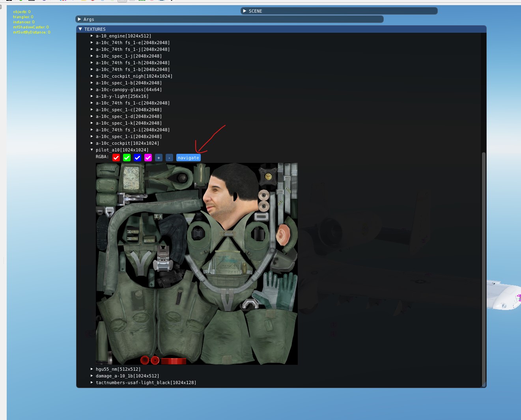Expand the SCENE panel header
Image resolution: width=521 pixels, height=420 pixels.
339,11
